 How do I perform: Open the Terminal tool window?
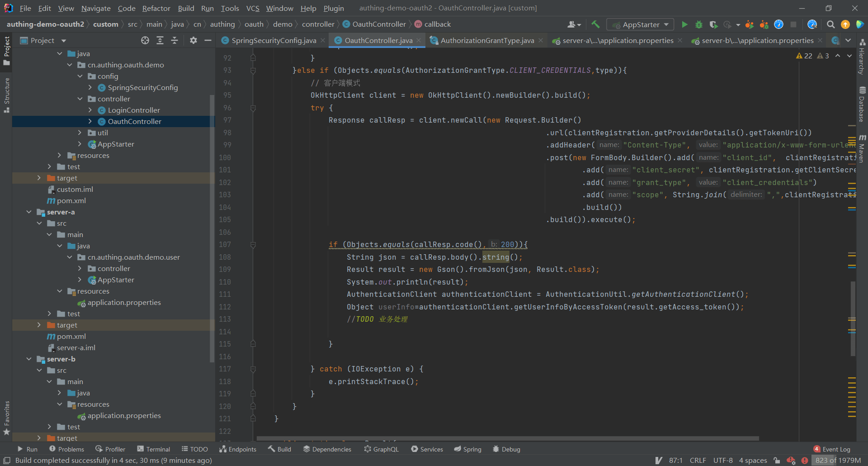(x=154, y=449)
